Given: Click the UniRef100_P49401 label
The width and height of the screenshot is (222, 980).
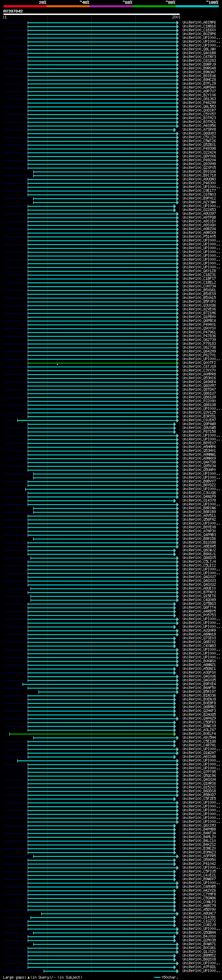Looking at the screenshot, I should pos(199,324).
